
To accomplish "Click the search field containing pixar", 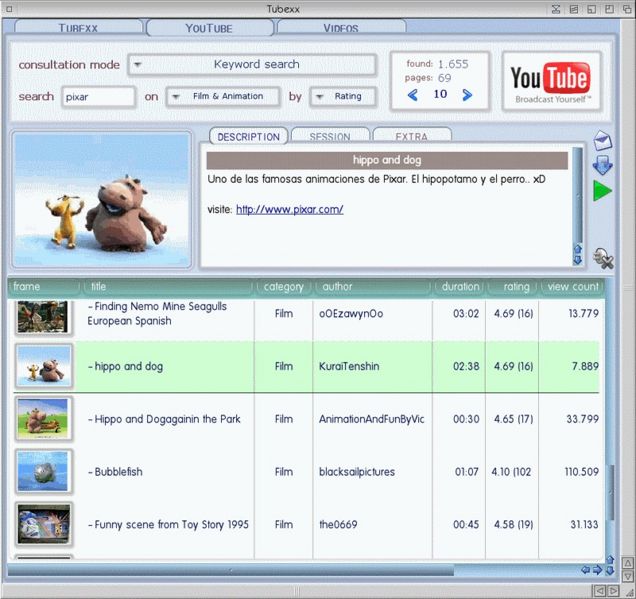I will (x=97, y=97).
